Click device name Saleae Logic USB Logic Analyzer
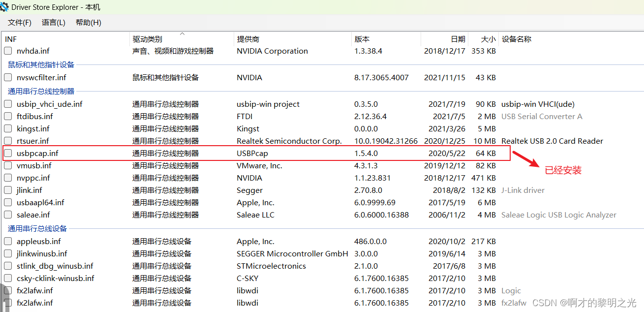 coord(558,215)
